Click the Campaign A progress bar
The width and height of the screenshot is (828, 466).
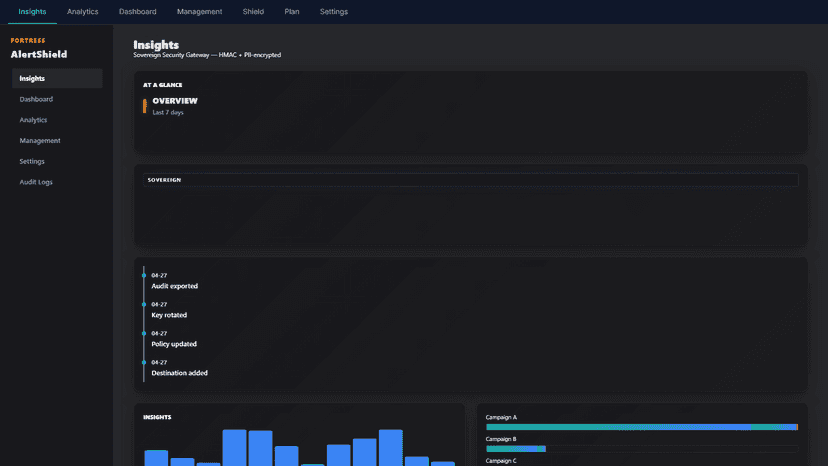[x=642, y=427]
